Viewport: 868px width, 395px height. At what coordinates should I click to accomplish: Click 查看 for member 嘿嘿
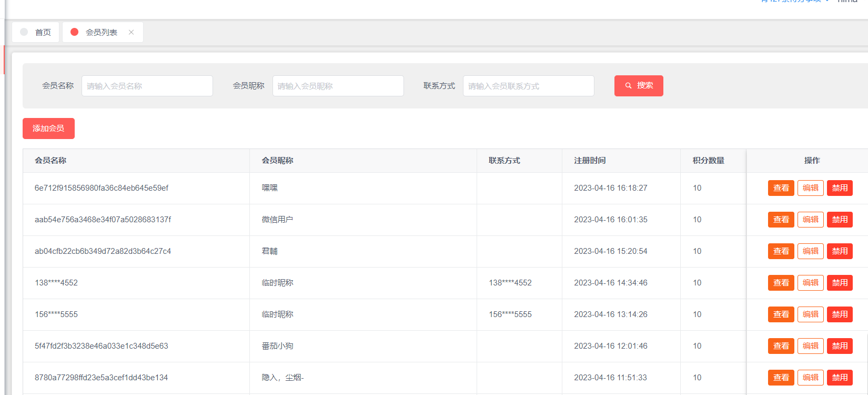(x=781, y=188)
